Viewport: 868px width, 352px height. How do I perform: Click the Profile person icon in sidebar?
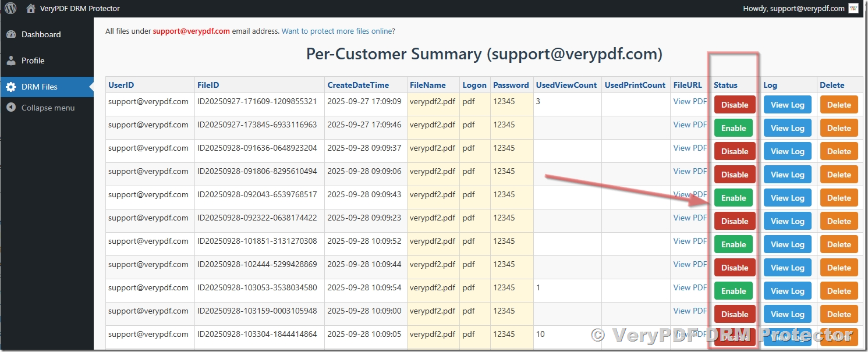pos(11,61)
